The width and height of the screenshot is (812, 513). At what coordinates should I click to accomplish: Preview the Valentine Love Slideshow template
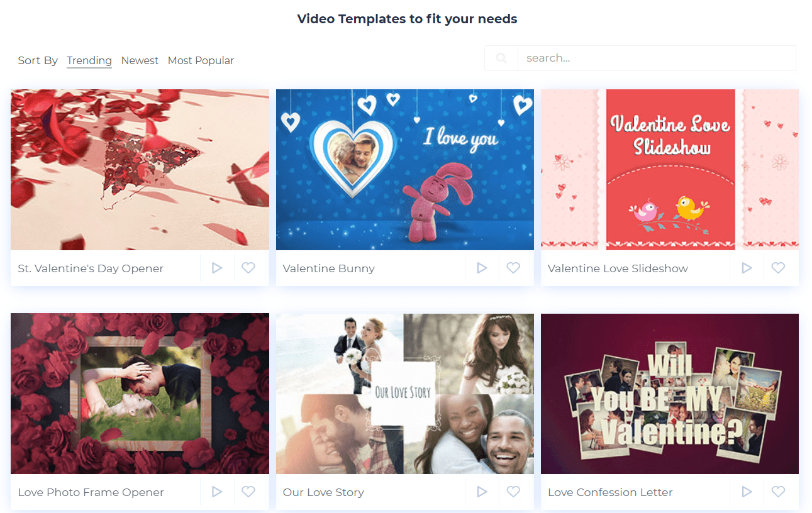747,268
